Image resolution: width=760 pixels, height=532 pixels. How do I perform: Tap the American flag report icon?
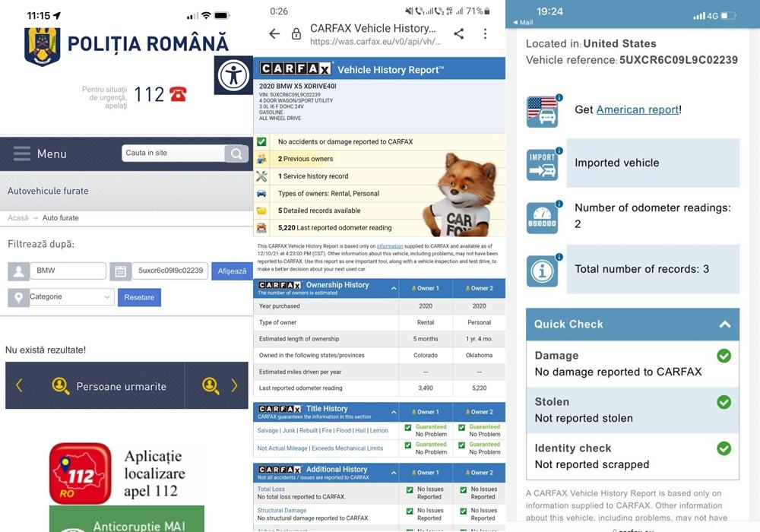(x=542, y=111)
